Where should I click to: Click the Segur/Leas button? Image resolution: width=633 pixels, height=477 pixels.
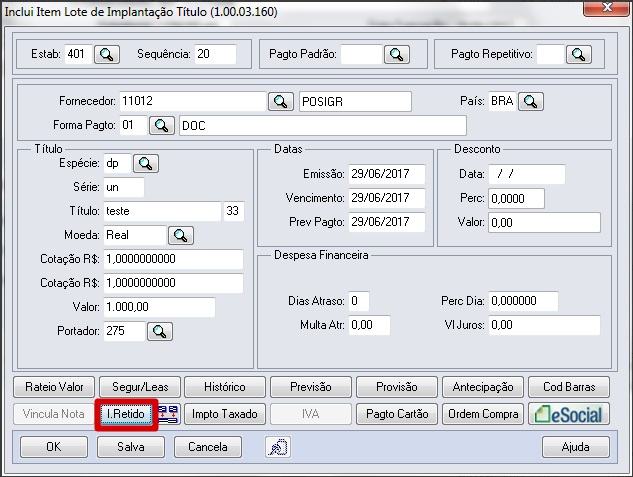(140, 387)
